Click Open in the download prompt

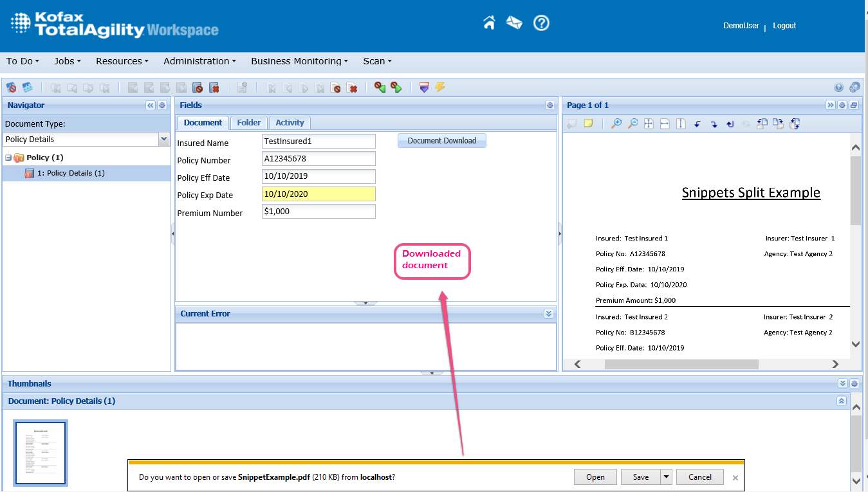click(595, 477)
